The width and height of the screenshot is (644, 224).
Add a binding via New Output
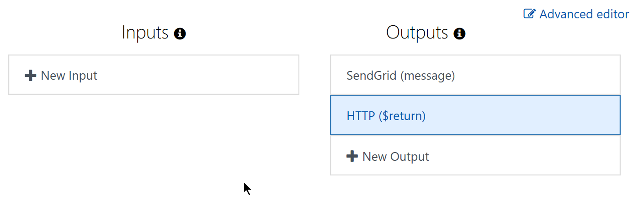click(475, 156)
